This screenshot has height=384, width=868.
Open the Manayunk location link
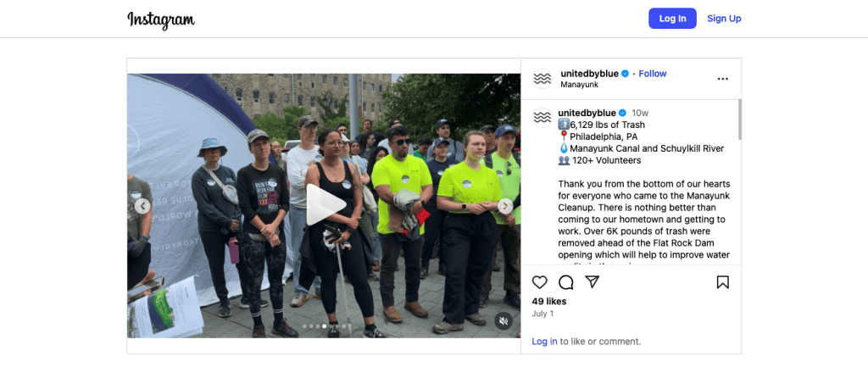(x=579, y=85)
